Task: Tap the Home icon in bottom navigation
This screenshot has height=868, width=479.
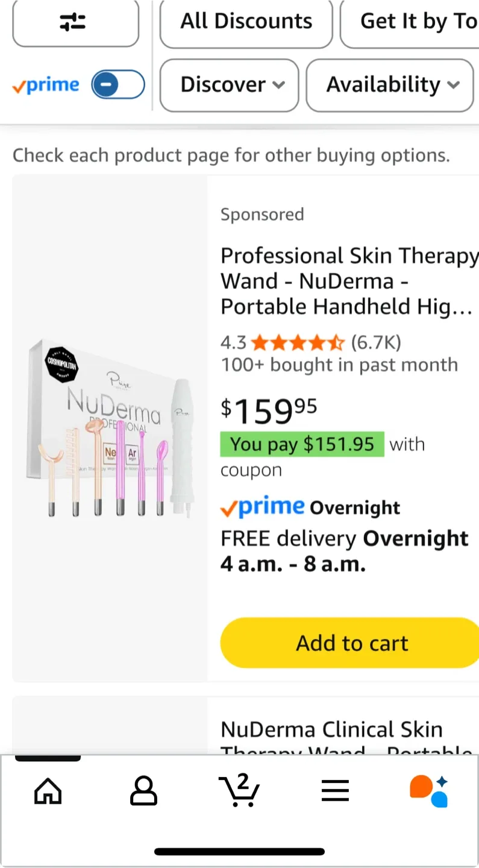Action: [x=48, y=791]
